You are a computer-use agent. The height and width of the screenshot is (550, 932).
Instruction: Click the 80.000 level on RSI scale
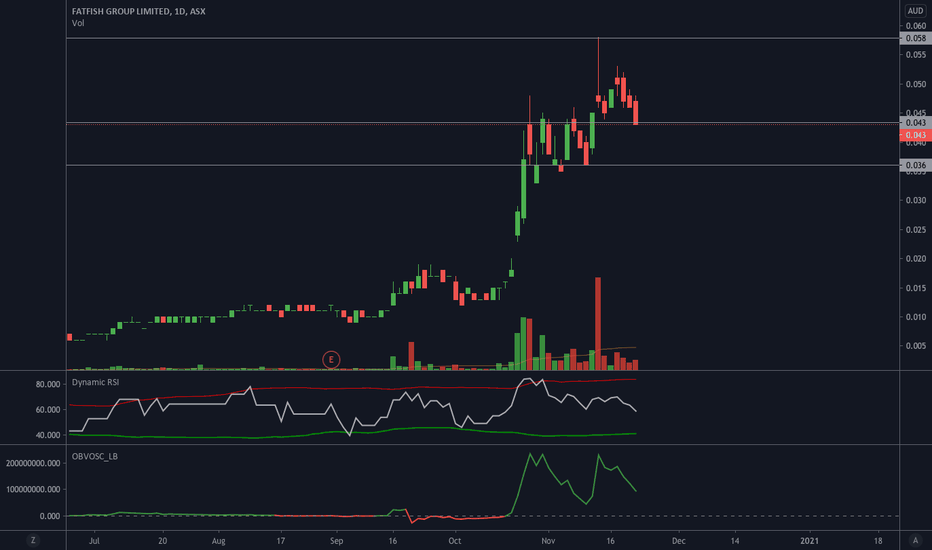pos(48,385)
